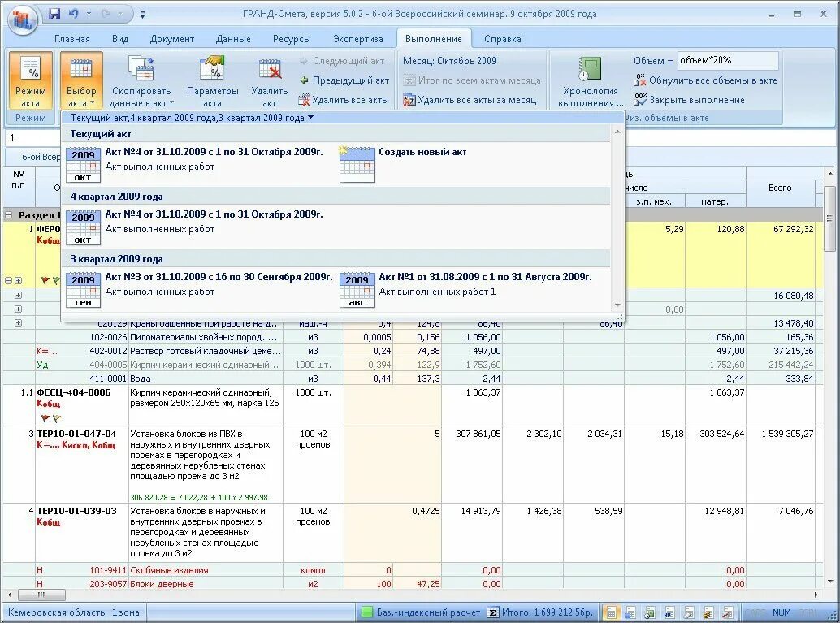Click the 101-9411 Скобяные изделия row

pyautogui.click(x=413, y=570)
